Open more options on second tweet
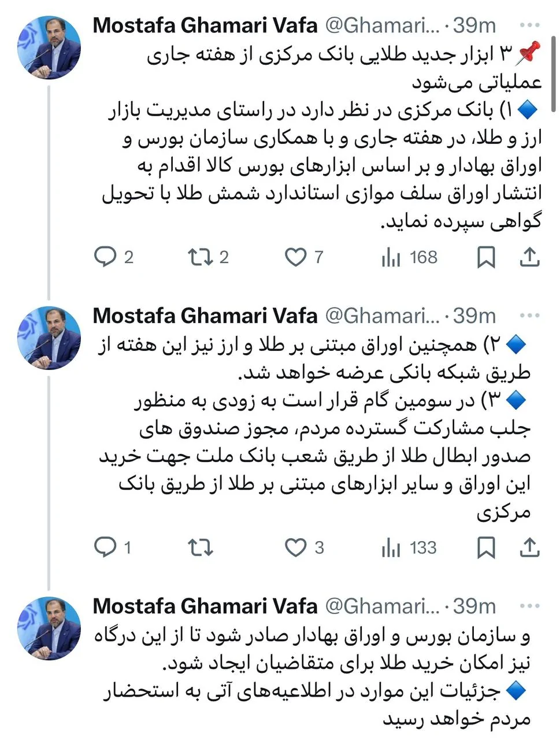This screenshot has width=560, height=740. point(529,316)
